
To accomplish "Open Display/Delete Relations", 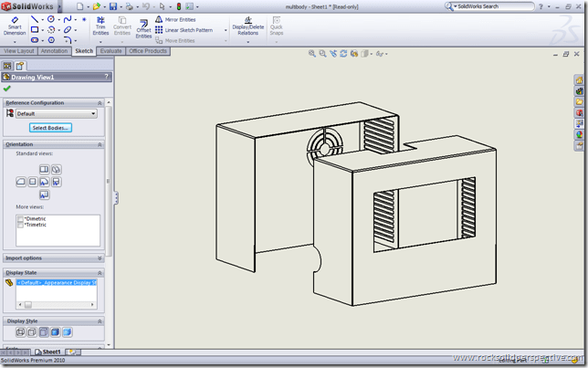I will [247, 26].
